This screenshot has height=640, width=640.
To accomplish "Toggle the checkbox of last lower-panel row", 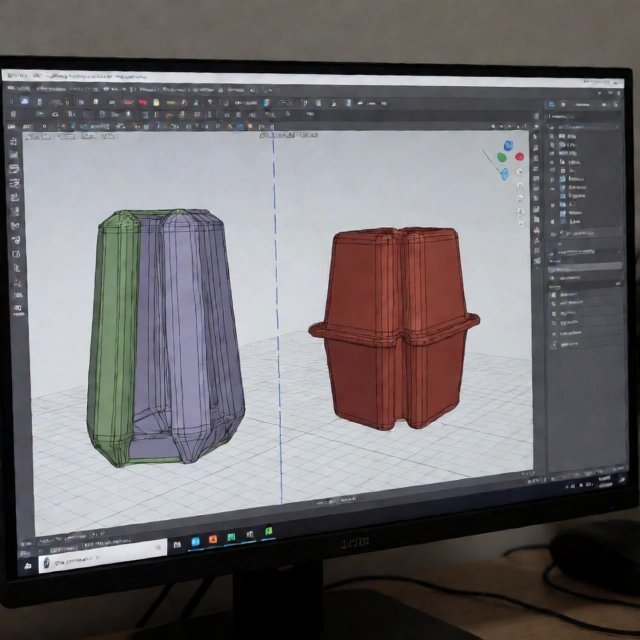I will tap(554, 345).
